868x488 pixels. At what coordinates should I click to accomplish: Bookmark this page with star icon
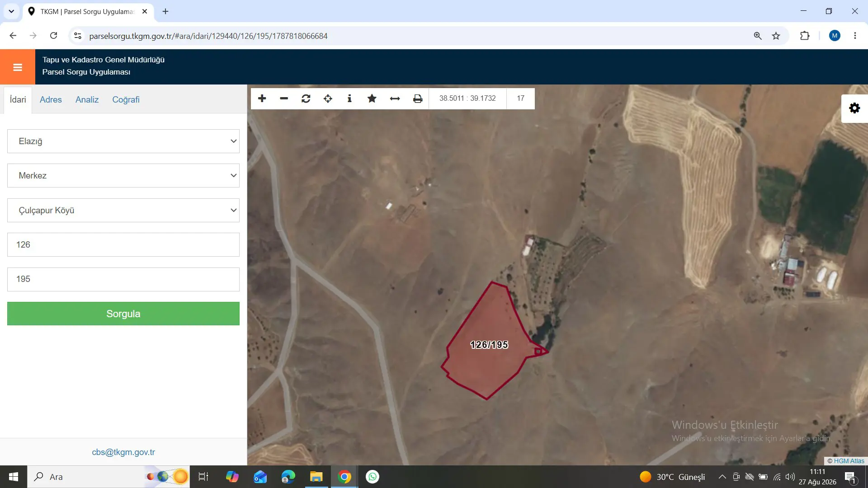[x=776, y=36]
